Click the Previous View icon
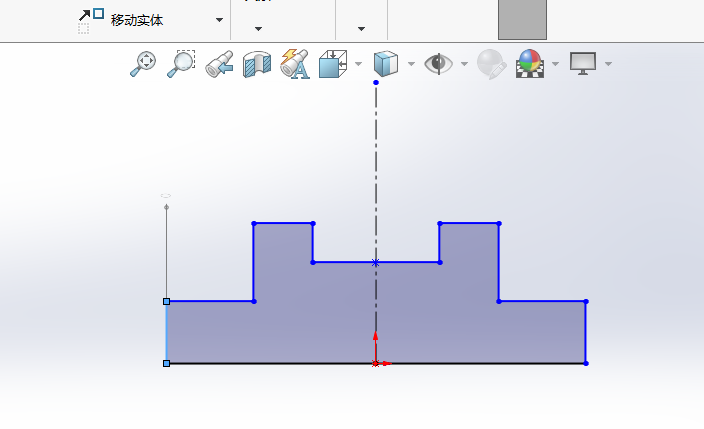 tap(219, 64)
